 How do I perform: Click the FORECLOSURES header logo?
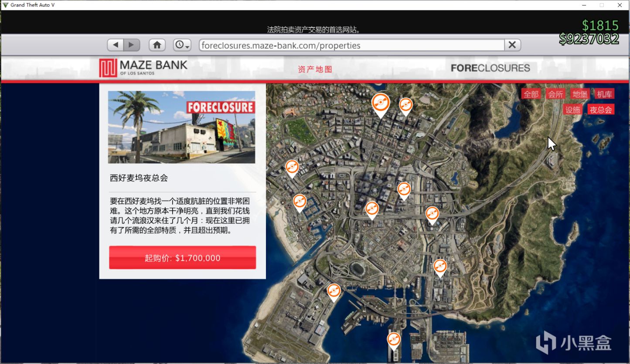tap(490, 68)
